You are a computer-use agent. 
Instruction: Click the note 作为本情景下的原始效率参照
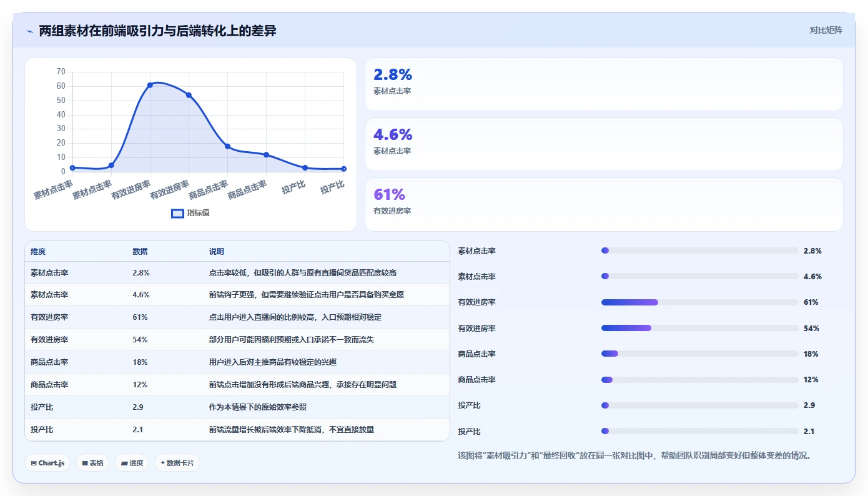coord(257,407)
